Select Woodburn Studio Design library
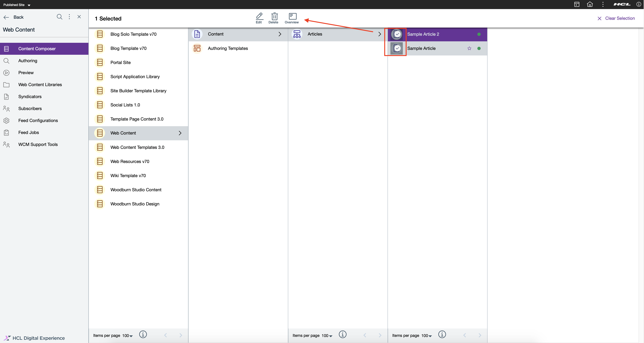The width and height of the screenshot is (644, 343). [138, 204]
